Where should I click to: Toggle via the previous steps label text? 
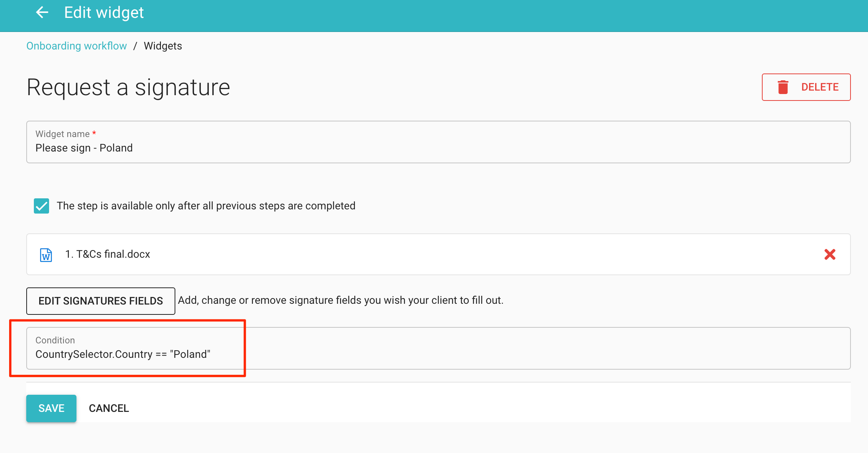[x=206, y=206]
